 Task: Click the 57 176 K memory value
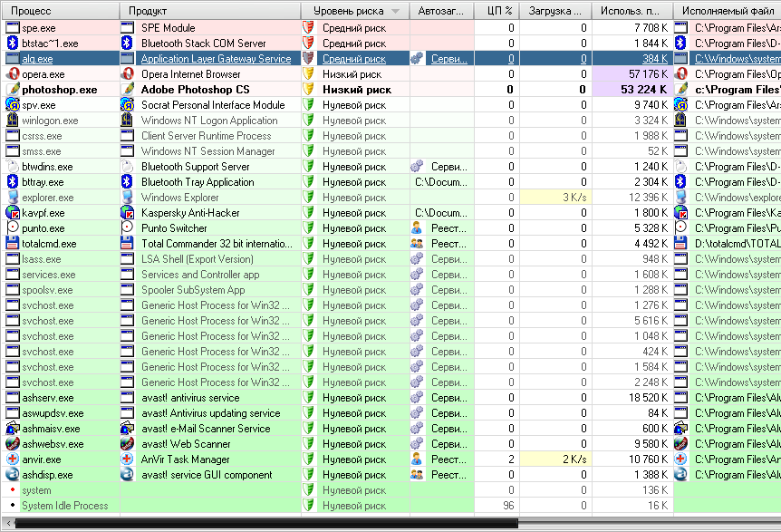click(648, 74)
